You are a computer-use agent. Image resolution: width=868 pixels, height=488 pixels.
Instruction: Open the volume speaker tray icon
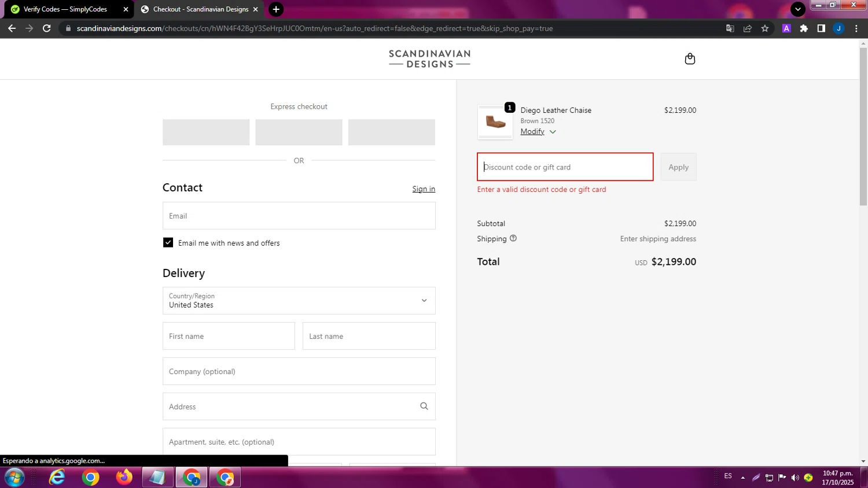pos(795,478)
